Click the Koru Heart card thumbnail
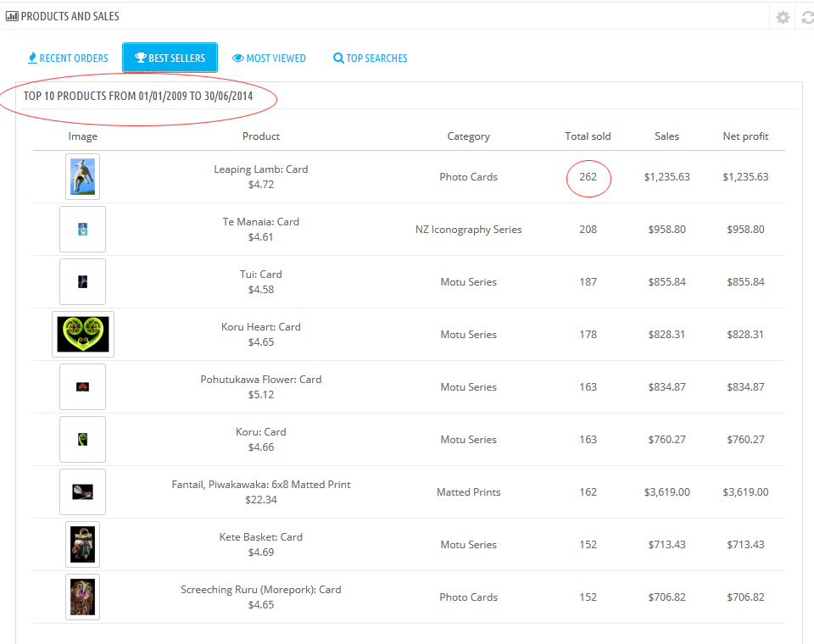Viewport: 814px width, 644px height. [x=83, y=334]
